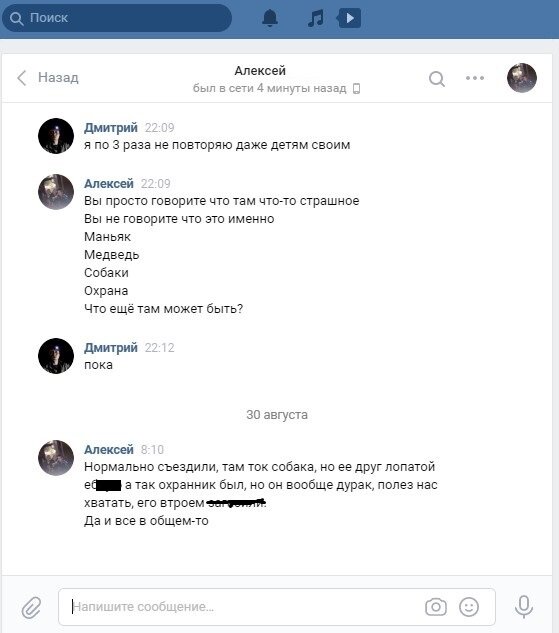Attach a file with the paperclip icon
559x633 pixels.
tap(31, 607)
